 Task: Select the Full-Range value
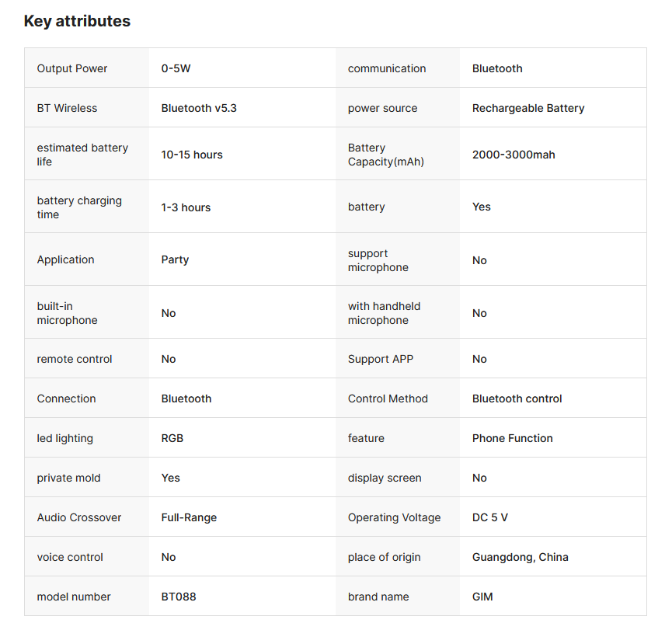pos(189,517)
